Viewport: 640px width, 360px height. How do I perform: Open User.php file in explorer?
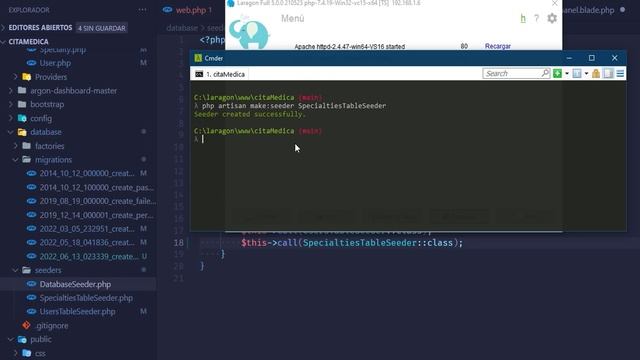[x=55, y=63]
